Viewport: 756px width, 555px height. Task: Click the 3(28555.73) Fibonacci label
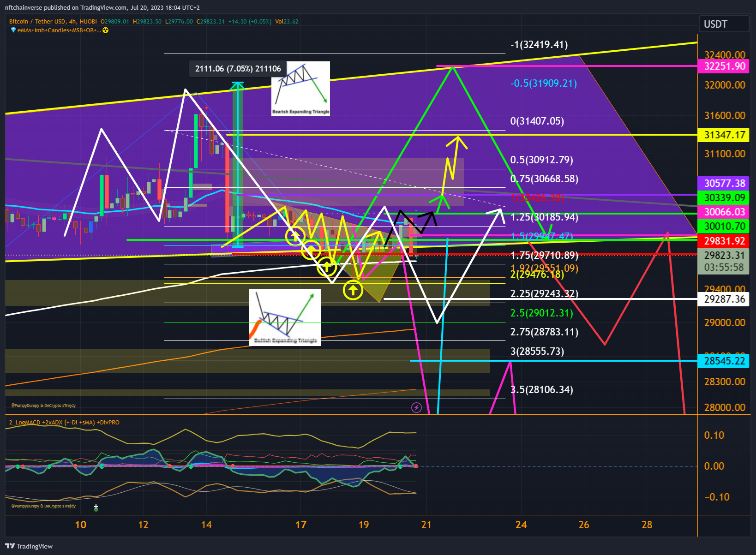(537, 352)
